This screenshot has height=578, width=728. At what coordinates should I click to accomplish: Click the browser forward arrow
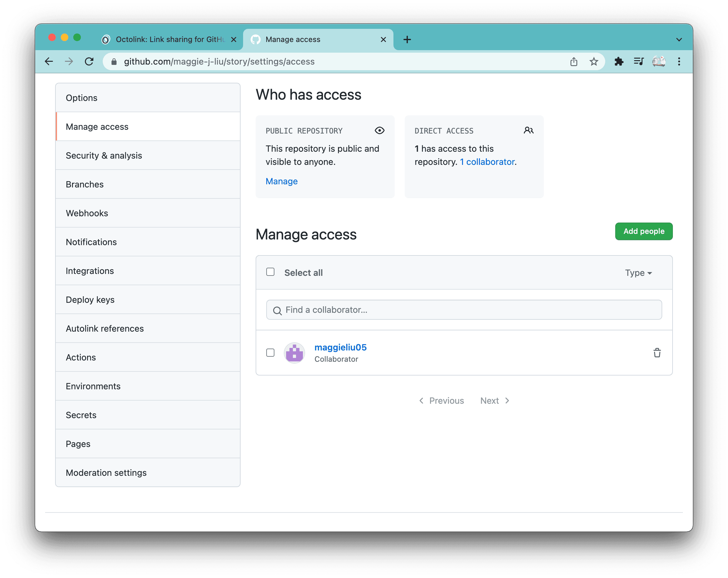(69, 61)
